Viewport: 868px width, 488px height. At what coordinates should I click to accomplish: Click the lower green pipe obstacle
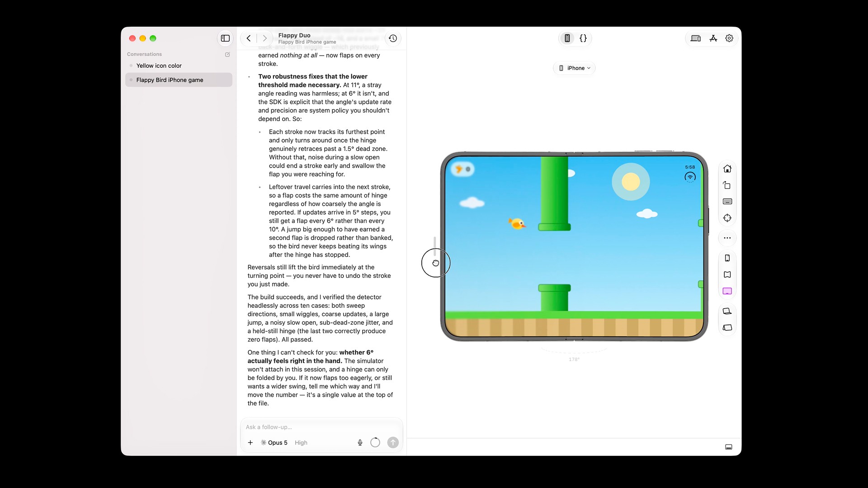(554, 298)
